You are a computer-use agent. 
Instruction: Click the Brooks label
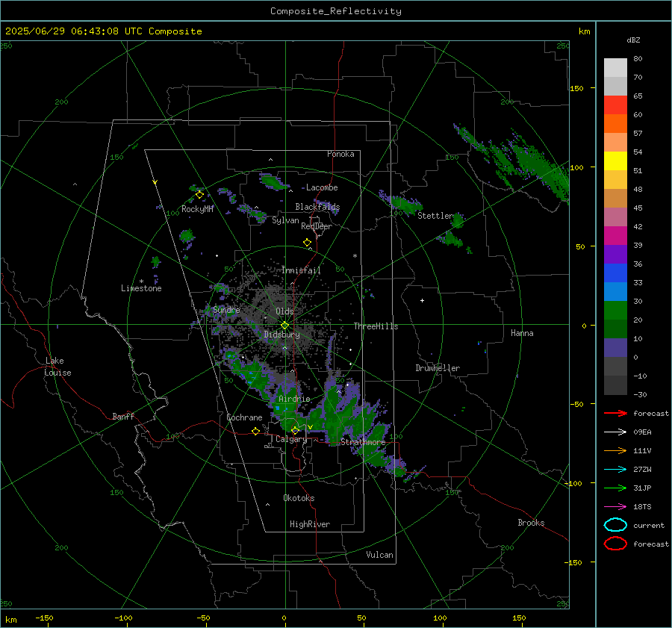(x=531, y=523)
